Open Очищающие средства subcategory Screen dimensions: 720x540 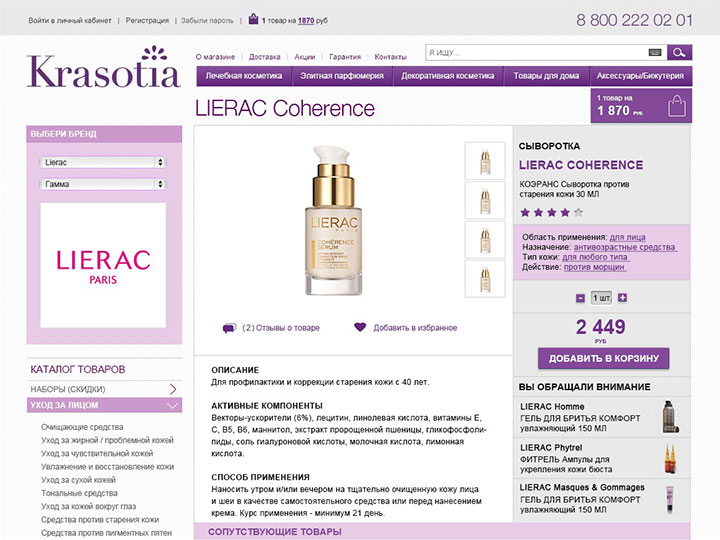82,427
